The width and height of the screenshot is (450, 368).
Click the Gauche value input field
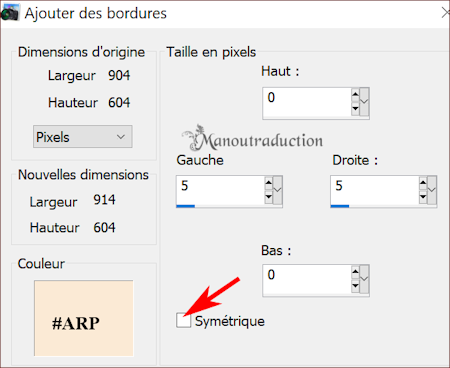click(220, 190)
